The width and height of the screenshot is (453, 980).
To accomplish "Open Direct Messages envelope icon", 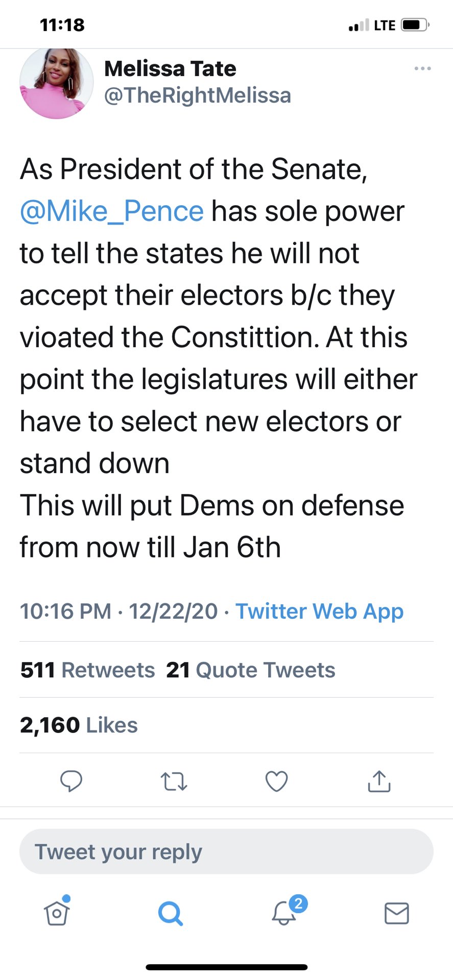I will [x=397, y=914].
